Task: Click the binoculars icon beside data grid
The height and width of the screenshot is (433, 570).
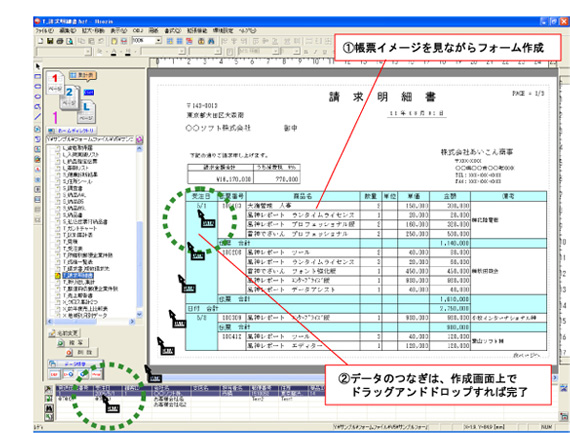Action: 48,408
